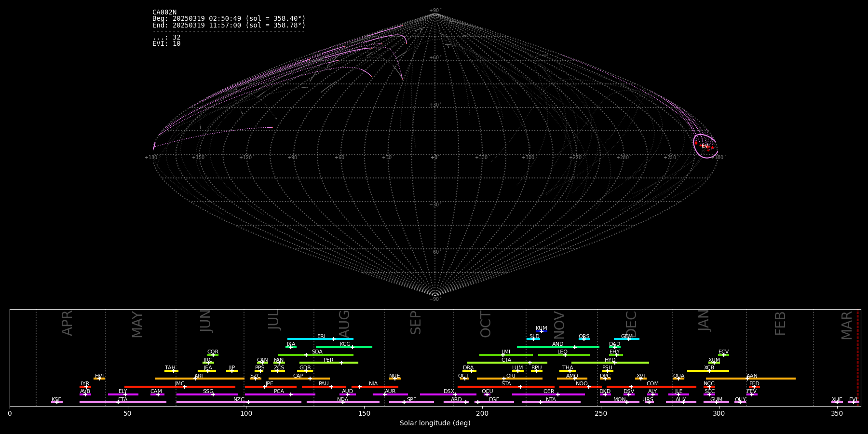This screenshot has height=434, width=868.
Task: Click the Solar longitude axis title
Action: click(435, 423)
